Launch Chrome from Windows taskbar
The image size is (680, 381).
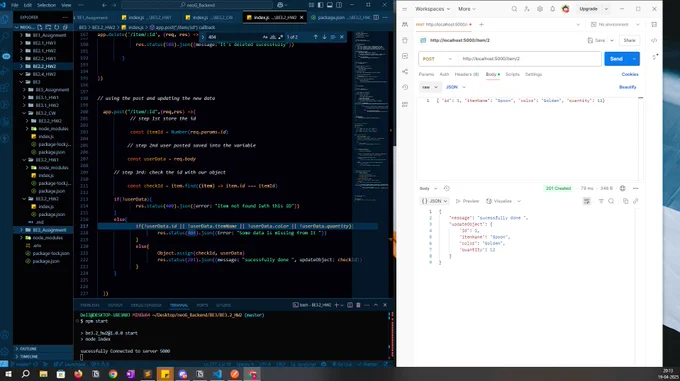(113, 374)
